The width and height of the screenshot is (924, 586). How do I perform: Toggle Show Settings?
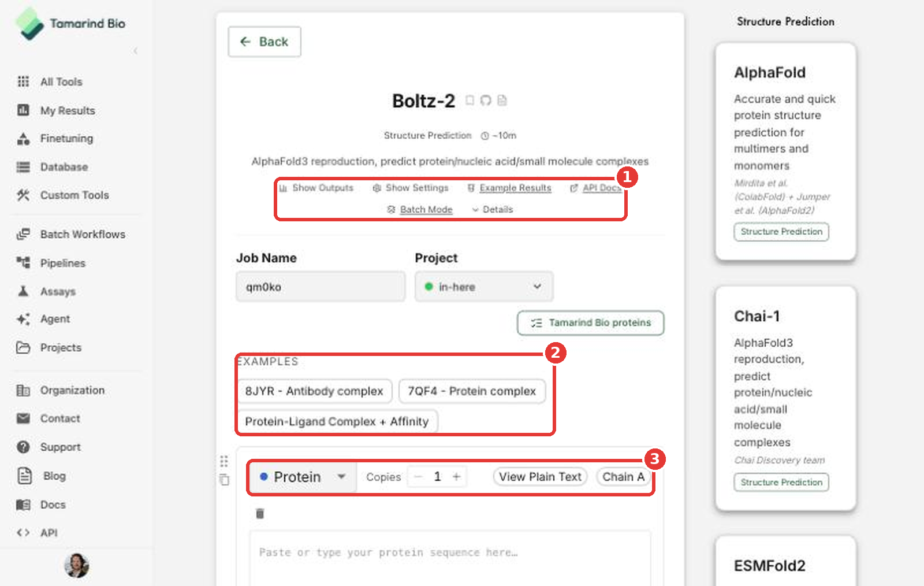pos(411,188)
